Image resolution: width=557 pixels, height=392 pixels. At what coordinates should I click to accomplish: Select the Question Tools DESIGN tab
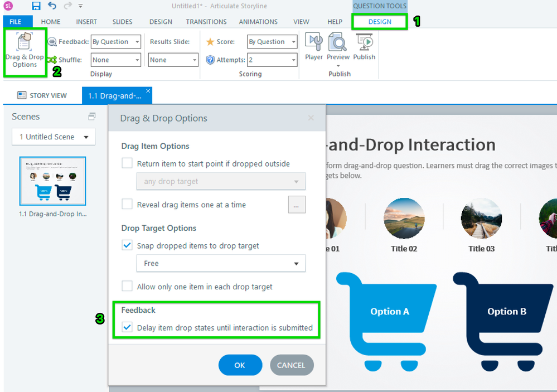click(x=380, y=22)
